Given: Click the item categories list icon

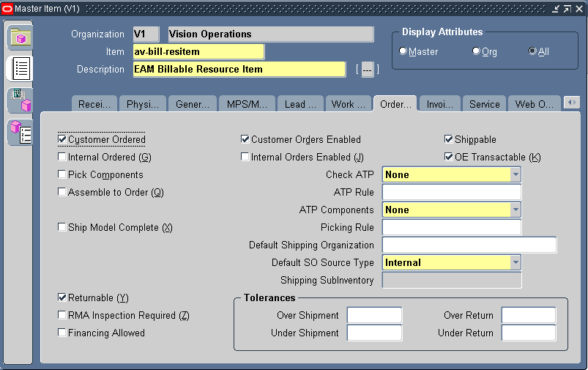Looking at the screenshot, I should [x=21, y=132].
